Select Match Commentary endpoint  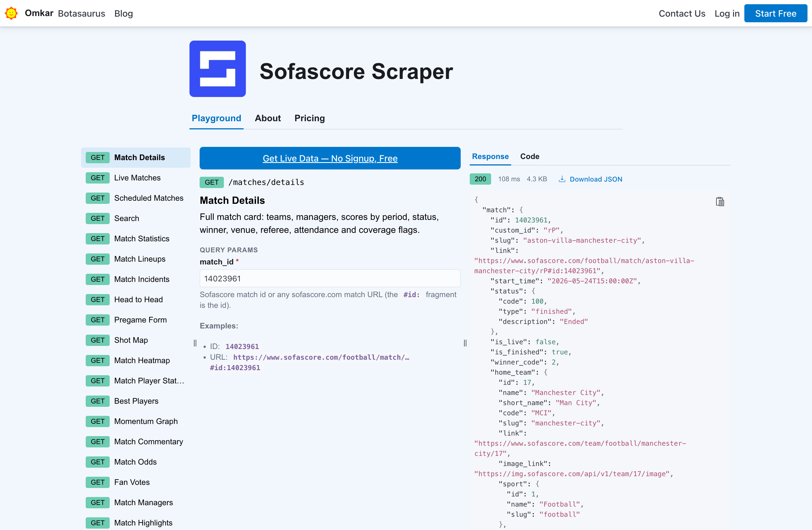click(136, 442)
